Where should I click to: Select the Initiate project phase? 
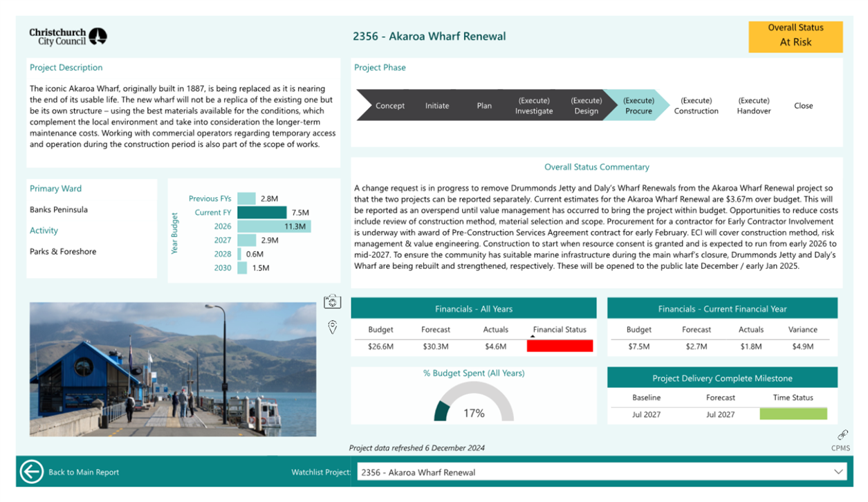(x=437, y=106)
